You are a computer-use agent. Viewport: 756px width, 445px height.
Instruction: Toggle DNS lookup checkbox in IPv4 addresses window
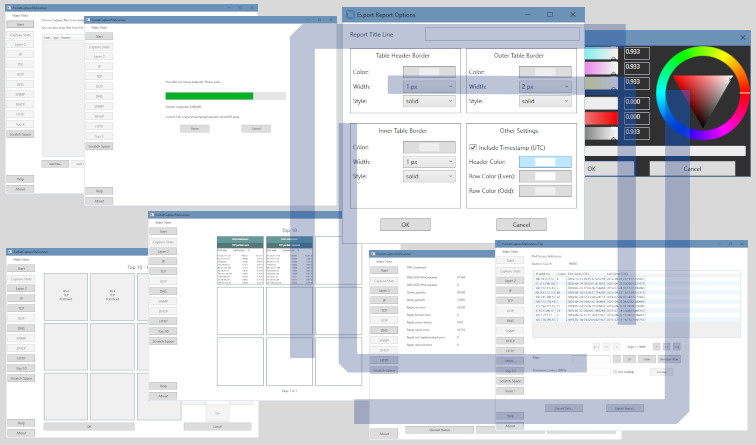click(x=615, y=372)
